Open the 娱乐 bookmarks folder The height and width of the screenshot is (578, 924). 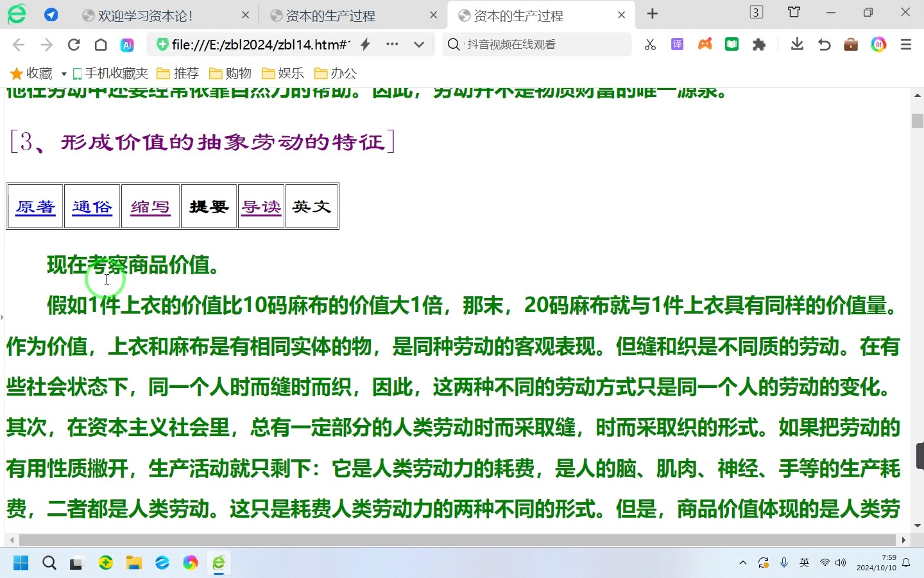pyautogui.click(x=283, y=73)
